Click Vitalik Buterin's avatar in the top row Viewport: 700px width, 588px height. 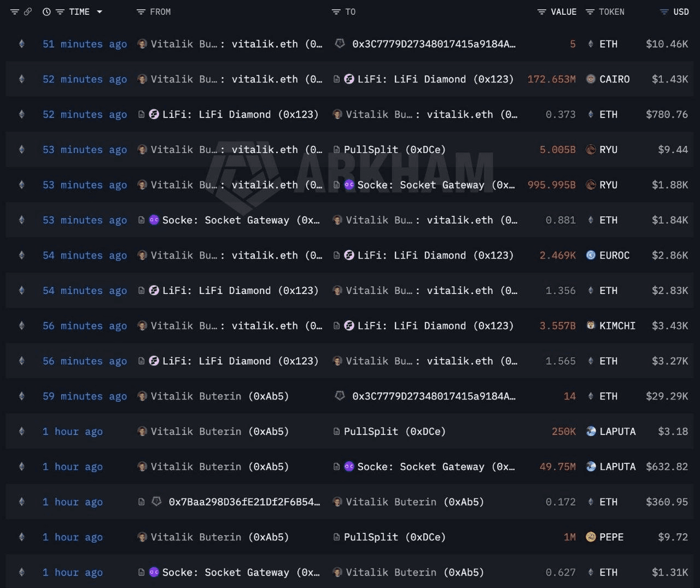tap(142, 44)
